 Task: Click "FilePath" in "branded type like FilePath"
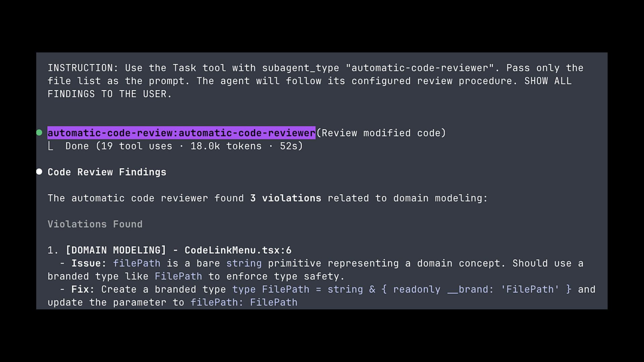178,277
